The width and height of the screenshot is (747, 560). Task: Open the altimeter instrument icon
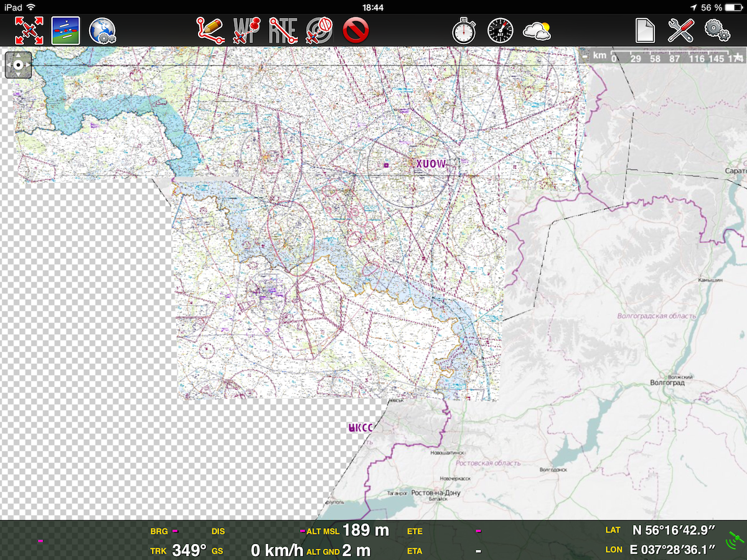coord(500,30)
